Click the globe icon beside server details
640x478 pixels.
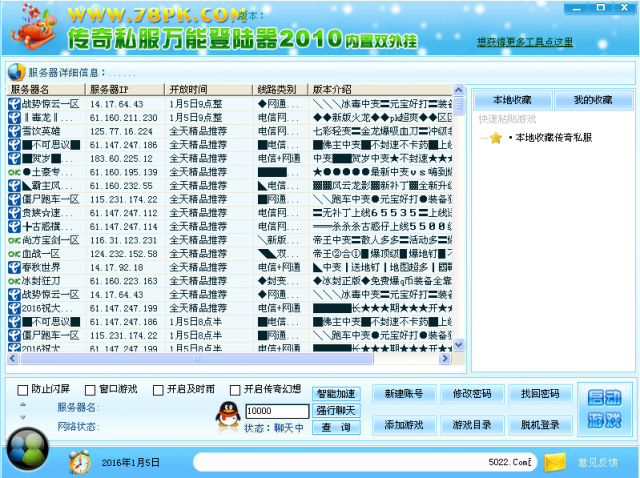point(16,72)
